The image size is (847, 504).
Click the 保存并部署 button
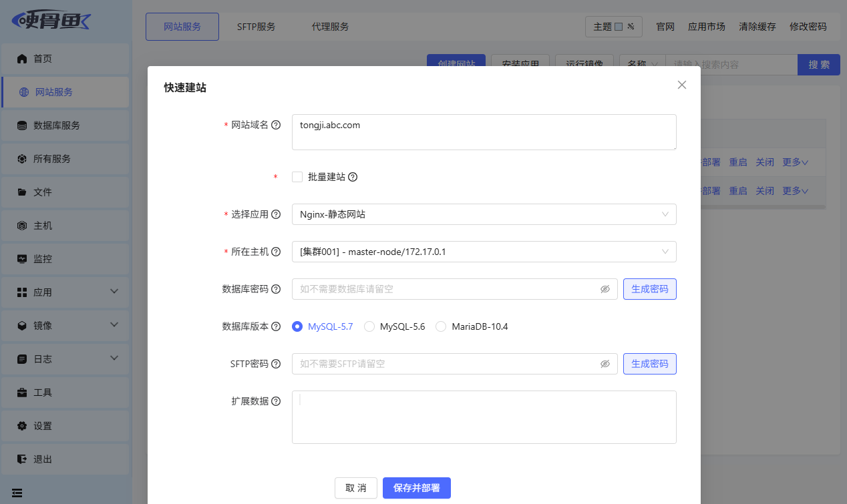[x=416, y=488]
